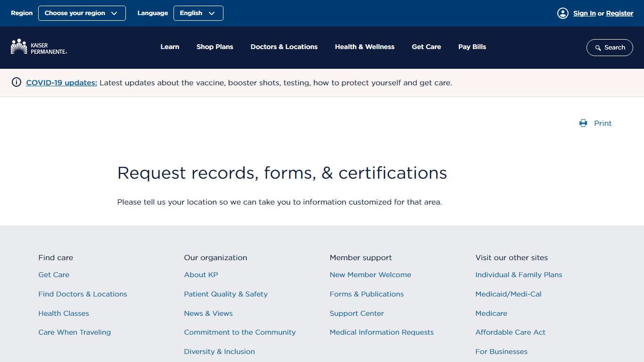Screen dimensions: 644x362
Task: Click the 'Visit our other sites' heading
Action: coord(512,258)
